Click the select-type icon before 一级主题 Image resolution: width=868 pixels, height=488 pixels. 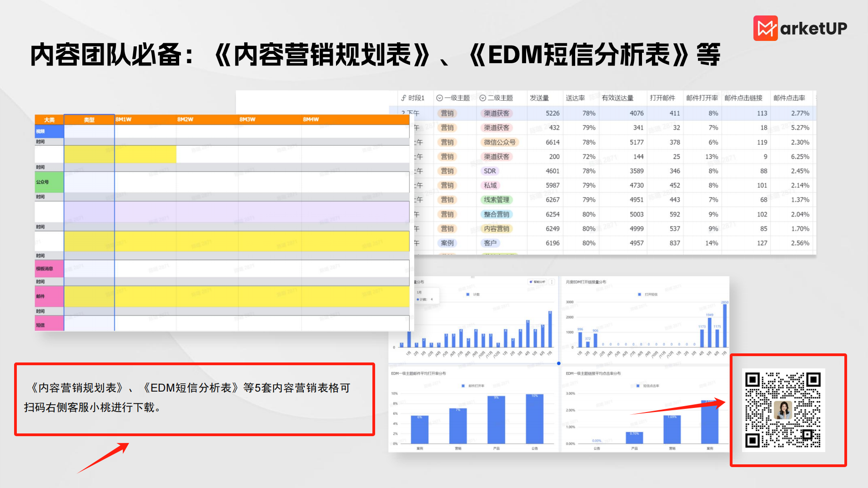pos(439,98)
